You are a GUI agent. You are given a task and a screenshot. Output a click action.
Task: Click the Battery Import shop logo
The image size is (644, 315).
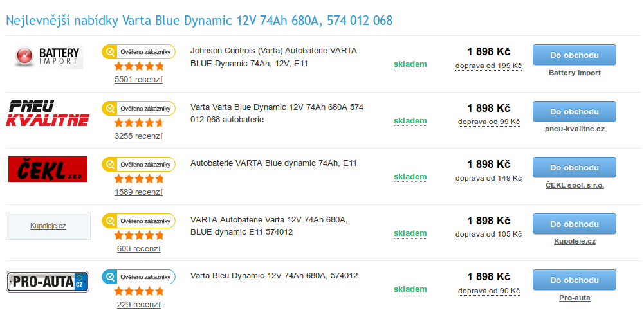(x=48, y=57)
